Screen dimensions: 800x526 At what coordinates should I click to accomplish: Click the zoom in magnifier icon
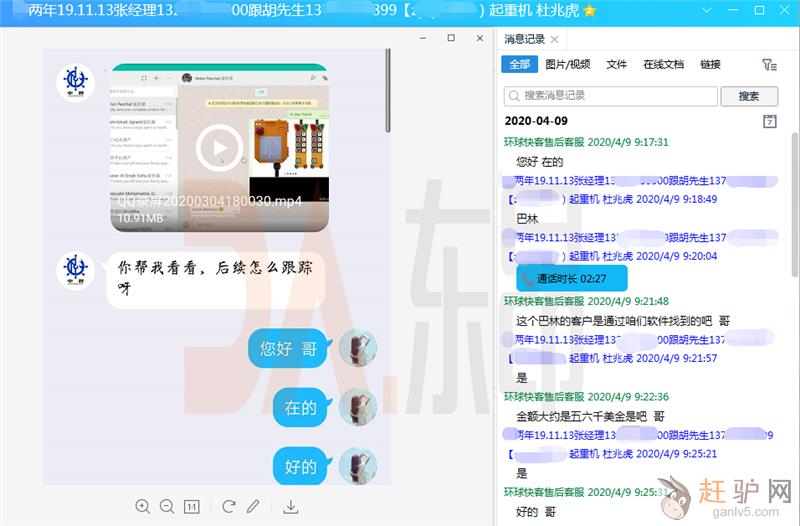[x=142, y=507]
